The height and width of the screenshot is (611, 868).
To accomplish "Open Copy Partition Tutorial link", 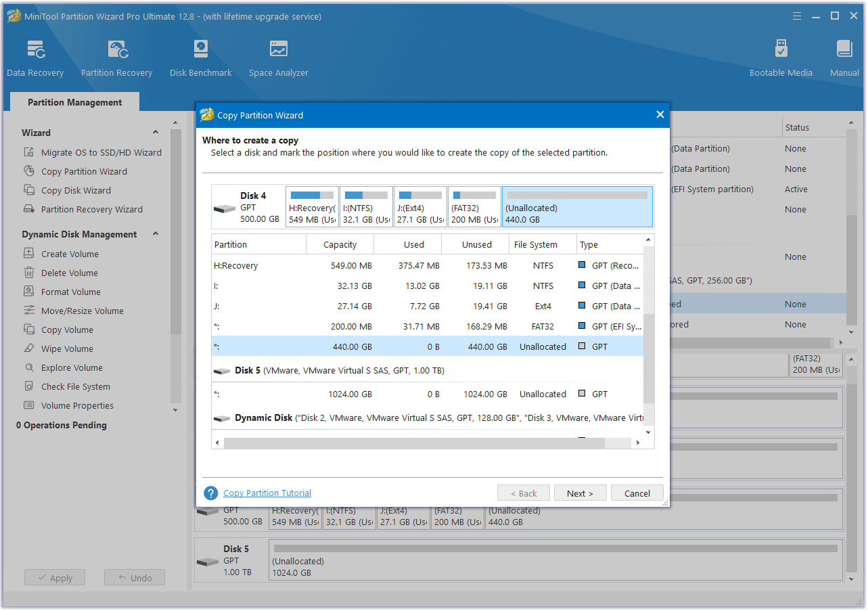I will [x=267, y=493].
